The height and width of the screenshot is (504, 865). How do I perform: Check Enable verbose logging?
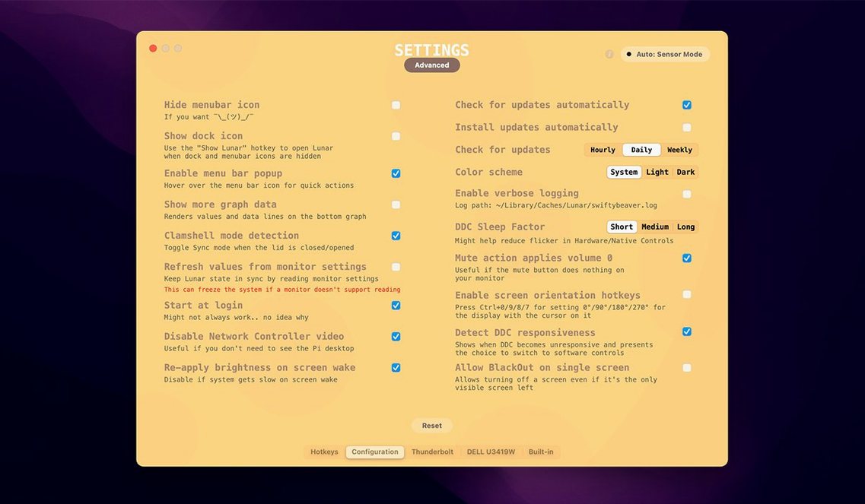[687, 194]
